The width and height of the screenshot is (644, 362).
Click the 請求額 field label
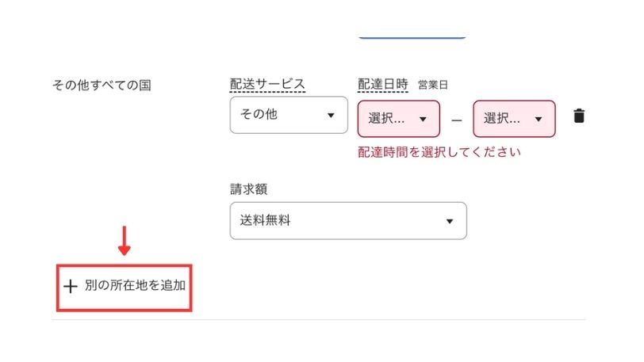tap(247, 189)
